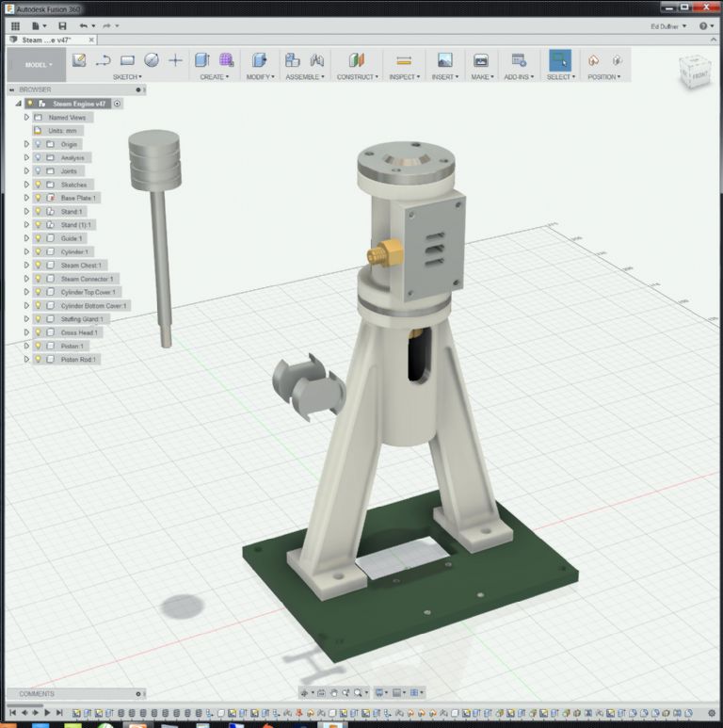Image resolution: width=723 pixels, height=728 pixels.
Task: Open the SKETCH menu
Action: (127, 77)
